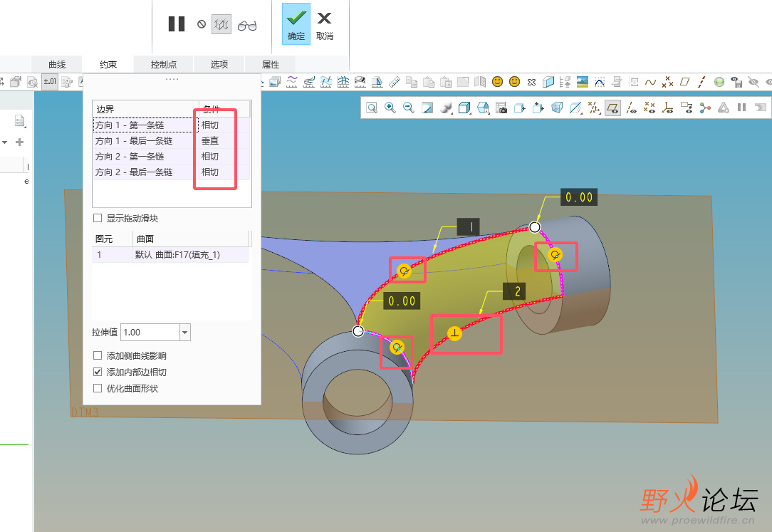
Task: Switch to the 选项 tab
Action: pos(219,65)
